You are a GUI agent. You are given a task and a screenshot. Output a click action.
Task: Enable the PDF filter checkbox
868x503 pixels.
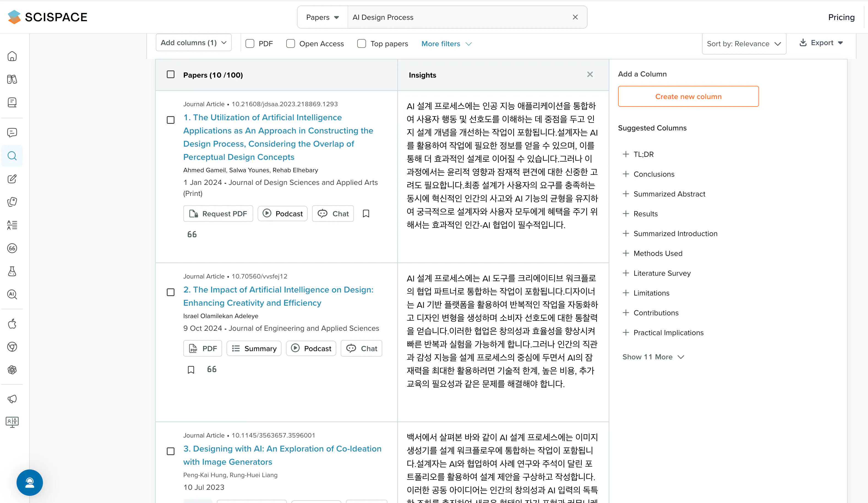pyautogui.click(x=250, y=43)
